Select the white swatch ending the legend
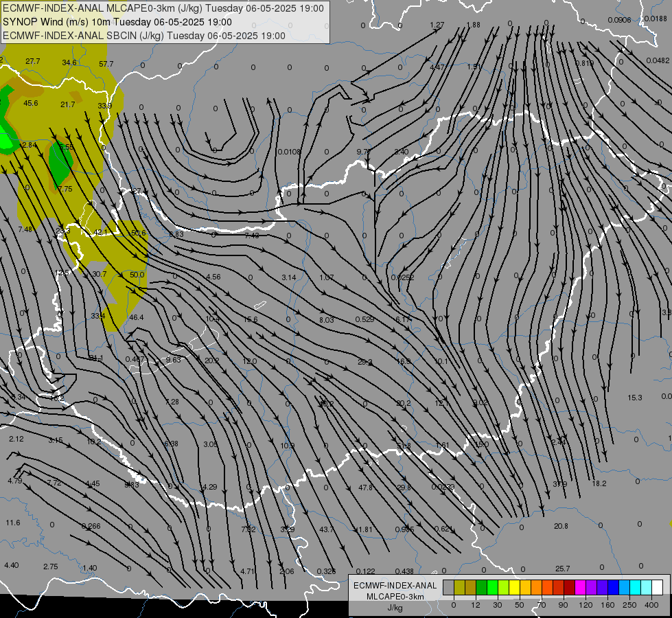Screen dimensions: 672x618 click(x=658, y=588)
